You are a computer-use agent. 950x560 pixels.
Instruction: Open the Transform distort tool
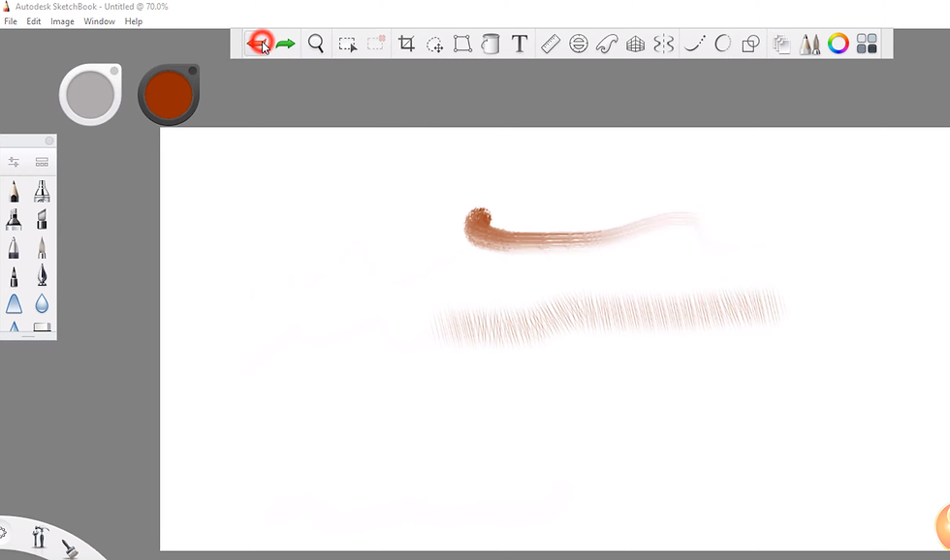tap(463, 44)
